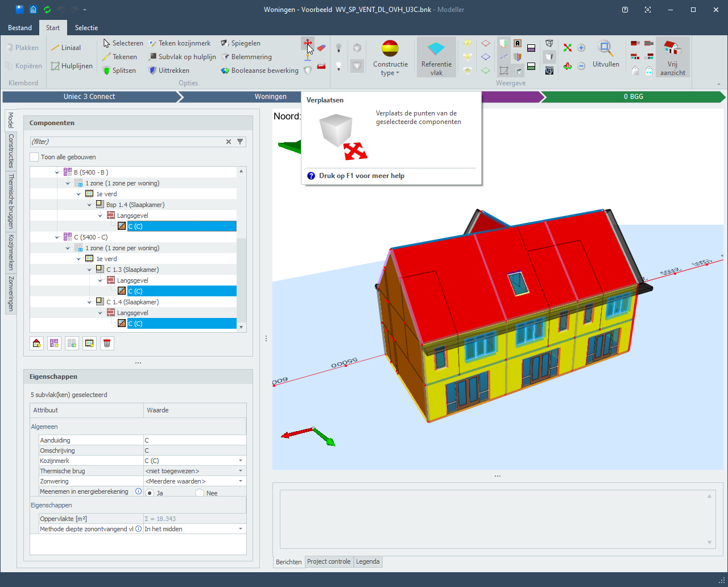This screenshot has height=587, width=728.
Task: Enable Toon alle gebouwen checkbox
Action: [35, 157]
